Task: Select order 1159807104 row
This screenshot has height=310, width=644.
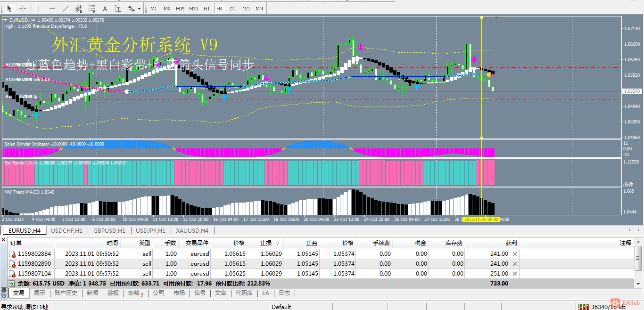Action: coord(321,273)
